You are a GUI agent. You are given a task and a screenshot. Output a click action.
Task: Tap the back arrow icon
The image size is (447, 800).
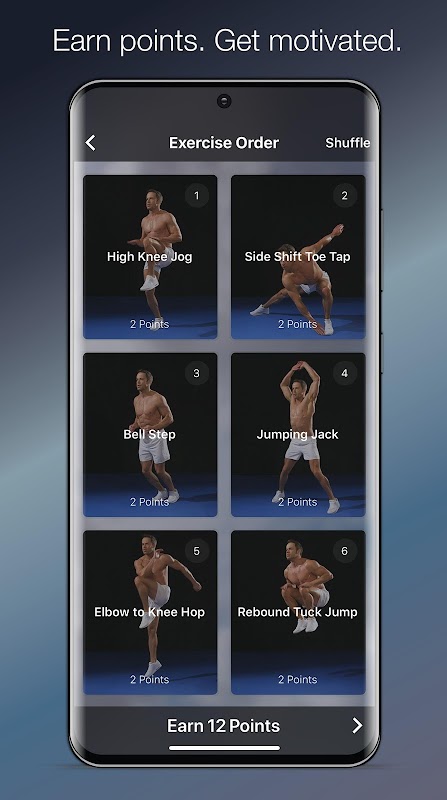(x=90, y=143)
